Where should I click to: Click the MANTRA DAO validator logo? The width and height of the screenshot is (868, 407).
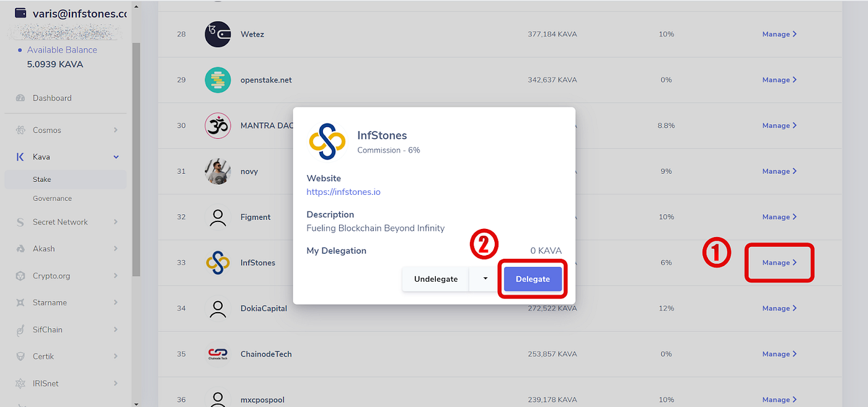point(218,125)
